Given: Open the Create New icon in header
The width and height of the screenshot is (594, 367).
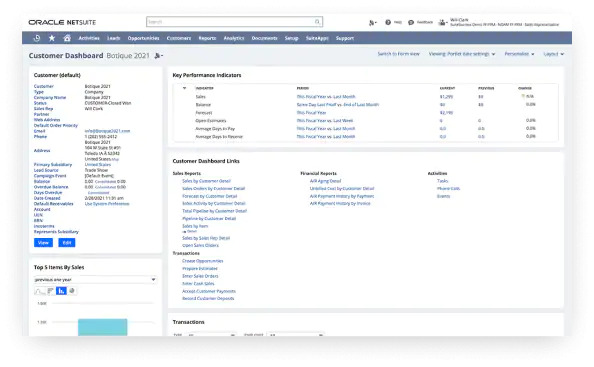Looking at the screenshot, I should point(372,23).
